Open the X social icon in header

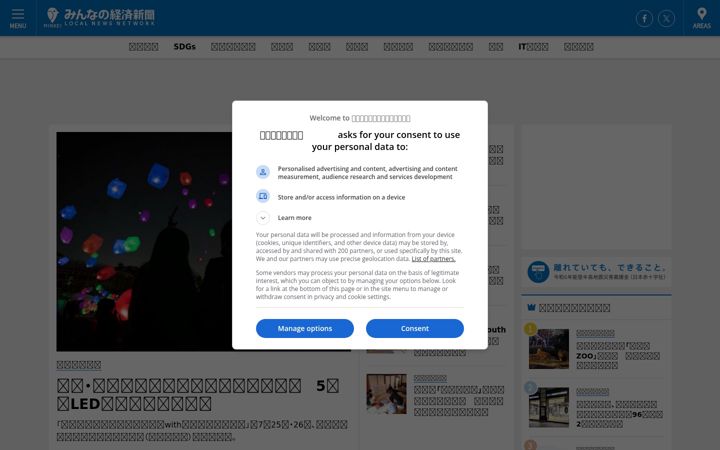coord(666,18)
